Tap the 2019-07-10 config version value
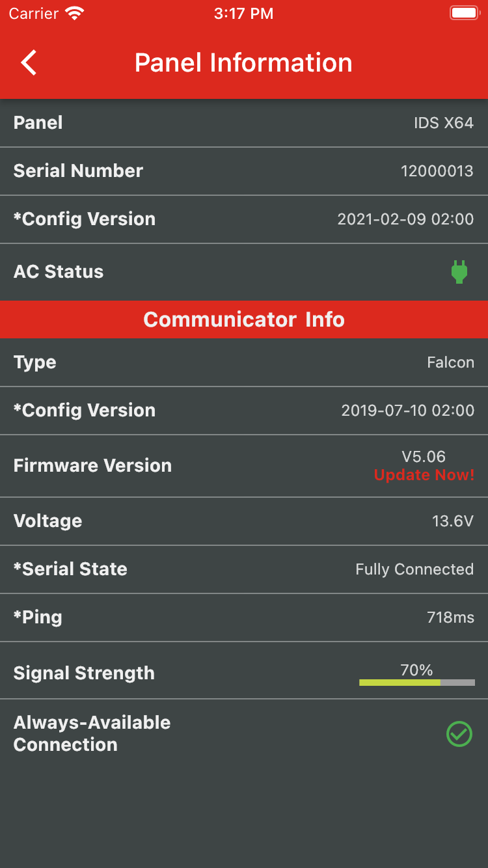 pos(407,411)
